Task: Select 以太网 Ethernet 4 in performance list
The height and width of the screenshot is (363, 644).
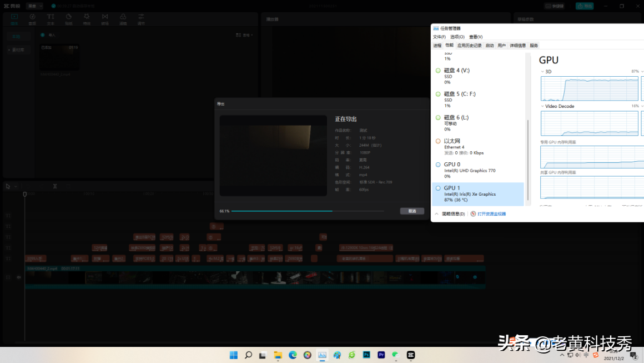Action: (477, 147)
